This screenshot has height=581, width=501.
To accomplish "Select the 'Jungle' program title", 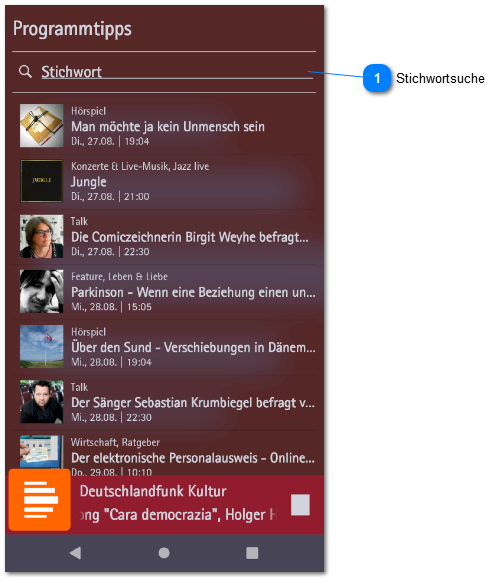I will tap(89, 182).
